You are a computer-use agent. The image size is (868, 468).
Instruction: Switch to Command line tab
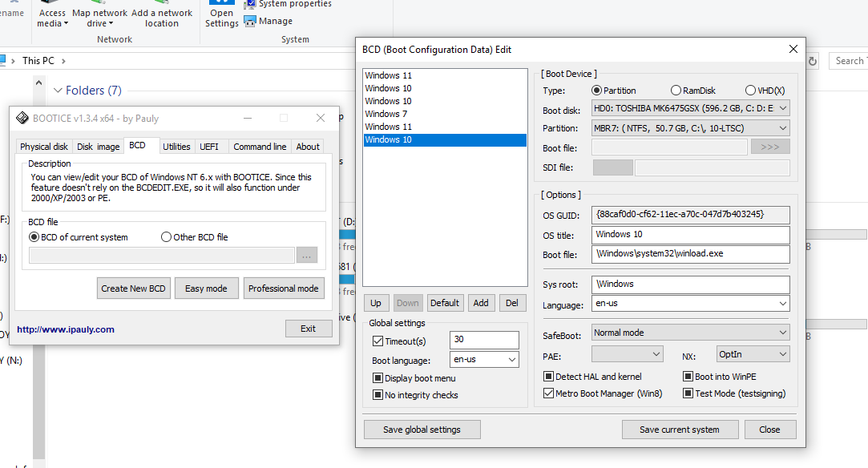pyautogui.click(x=260, y=147)
